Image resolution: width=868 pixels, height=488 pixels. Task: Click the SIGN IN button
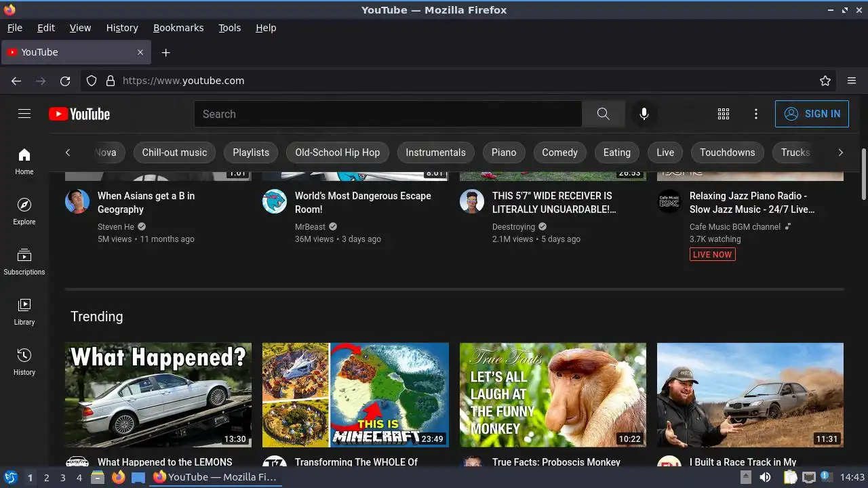point(812,114)
